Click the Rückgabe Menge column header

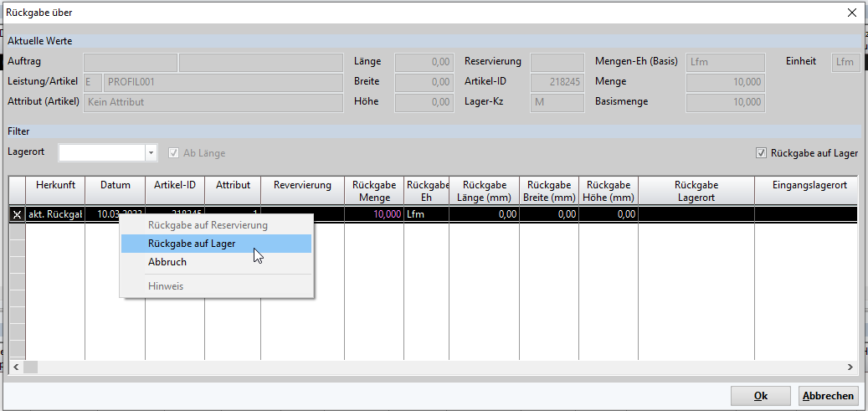click(x=373, y=191)
